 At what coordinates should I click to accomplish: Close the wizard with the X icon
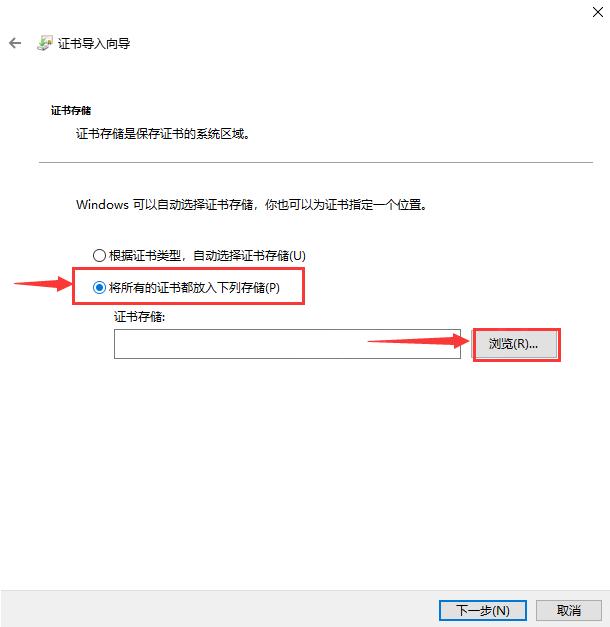pyautogui.click(x=598, y=12)
